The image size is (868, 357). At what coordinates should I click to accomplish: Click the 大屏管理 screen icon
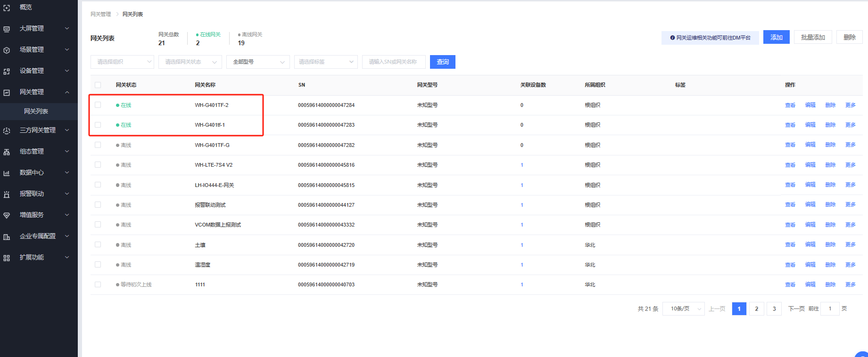pyautogui.click(x=7, y=29)
